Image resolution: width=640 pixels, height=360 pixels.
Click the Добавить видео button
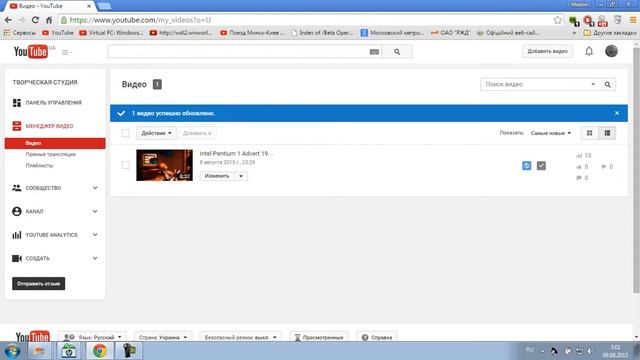(x=547, y=51)
